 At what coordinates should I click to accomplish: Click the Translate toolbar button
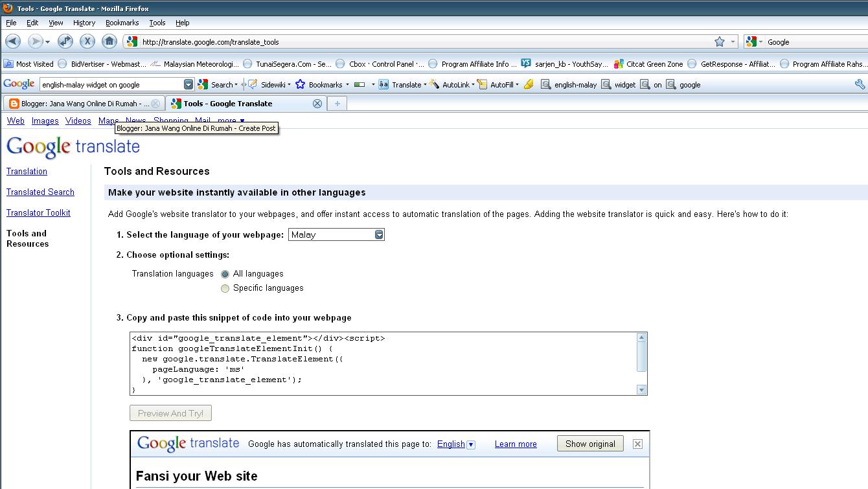[402, 84]
